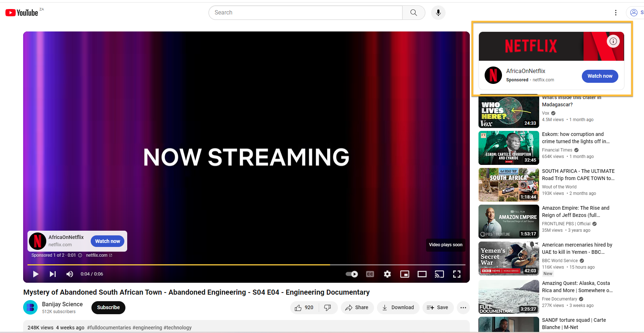Open Yemen's Secret War thumbnail

coord(509,259)
